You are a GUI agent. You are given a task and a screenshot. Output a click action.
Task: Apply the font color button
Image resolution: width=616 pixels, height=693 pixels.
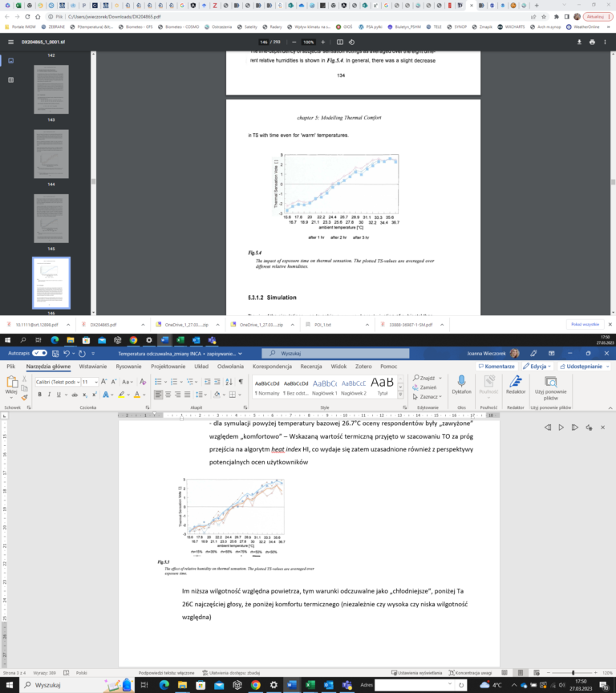pos(137,395)
